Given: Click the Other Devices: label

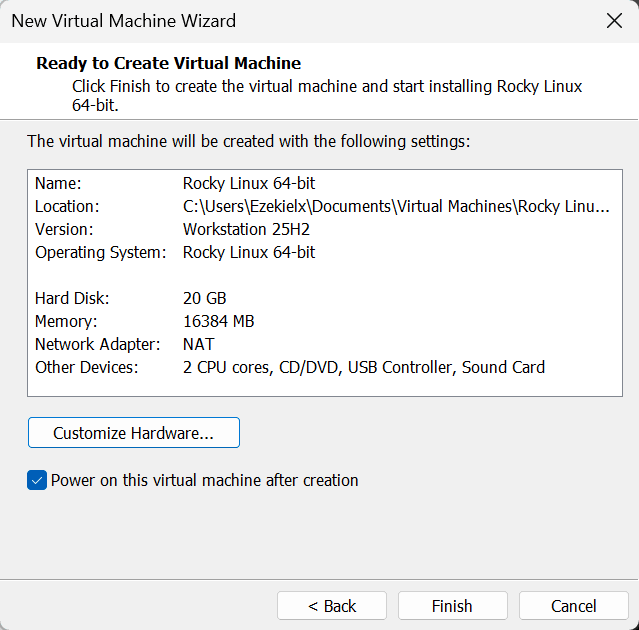Looking at the screenshot, I should [86, 367].
